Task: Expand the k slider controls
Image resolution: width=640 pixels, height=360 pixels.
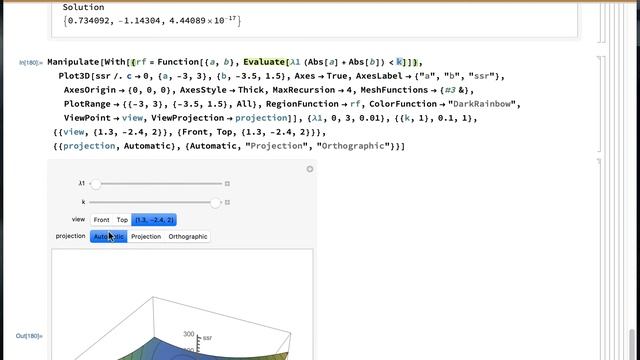Action: click(x=227, y=202)
